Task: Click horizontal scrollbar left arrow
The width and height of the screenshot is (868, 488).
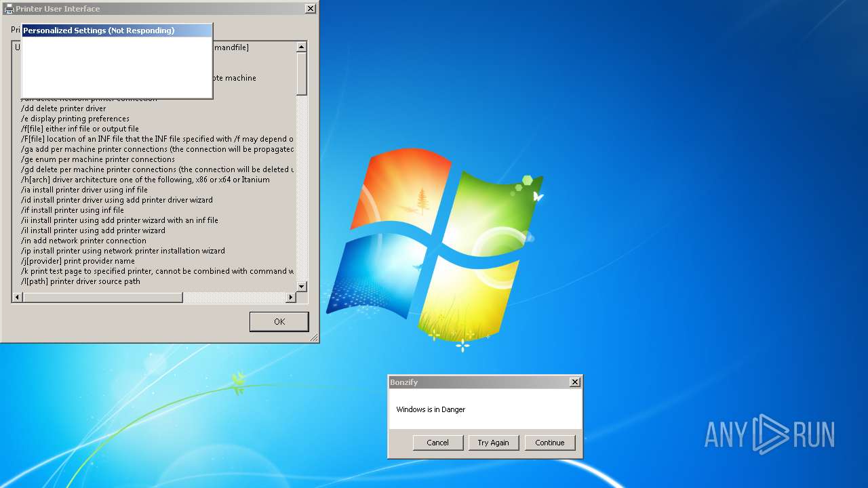Action: (x=18, y=298)
